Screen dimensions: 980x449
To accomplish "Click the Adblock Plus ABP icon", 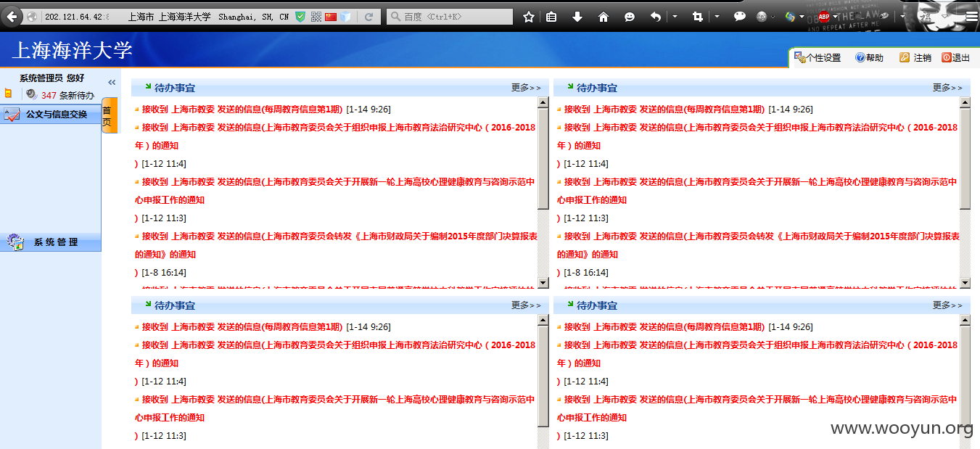I will click(x=824, y=17).
